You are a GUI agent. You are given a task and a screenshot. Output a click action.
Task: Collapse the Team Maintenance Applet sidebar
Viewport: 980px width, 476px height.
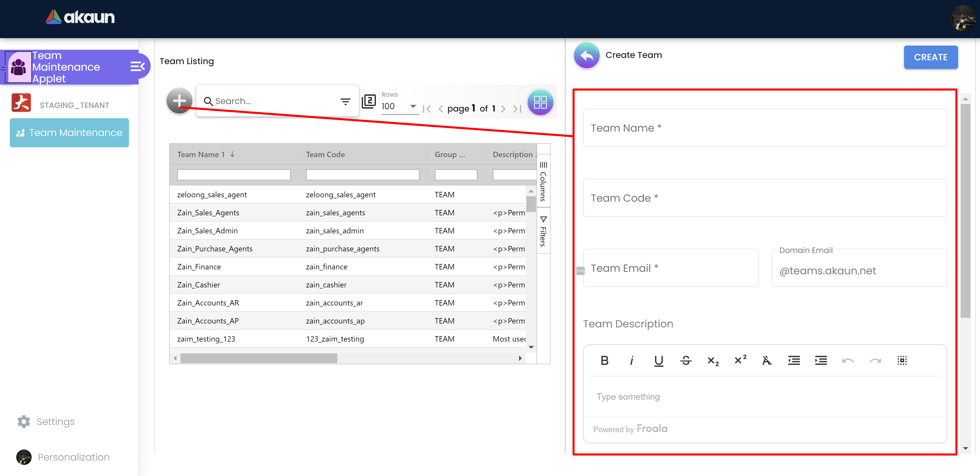137,67
